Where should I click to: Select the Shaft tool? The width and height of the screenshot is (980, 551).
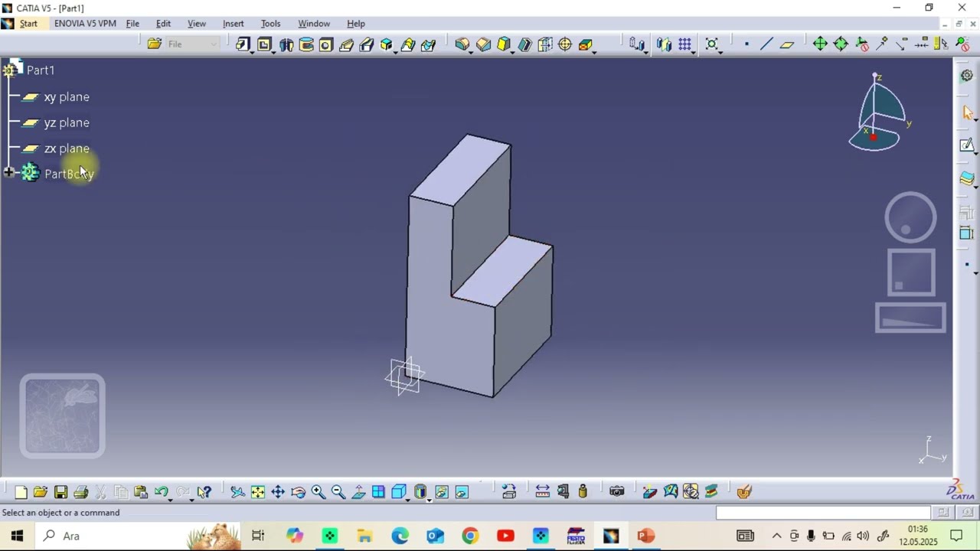coord(286,44)
